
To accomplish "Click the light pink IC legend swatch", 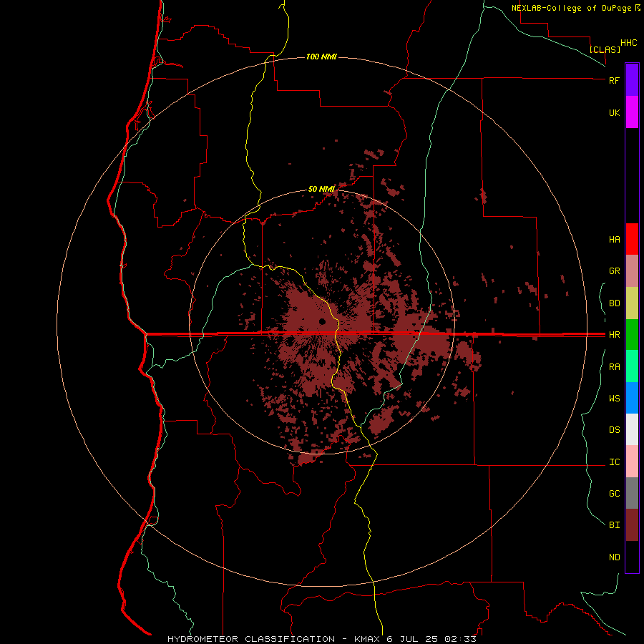I will [x=632, y=462].
